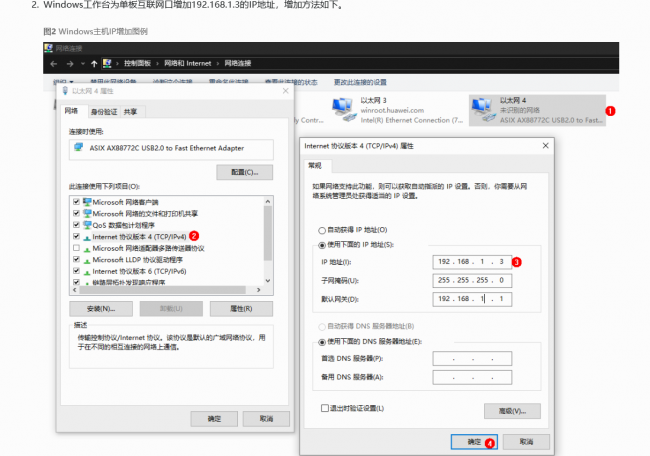Select Internet 协议版本 6 (TCP/IPv6) item

coord(139,271)
